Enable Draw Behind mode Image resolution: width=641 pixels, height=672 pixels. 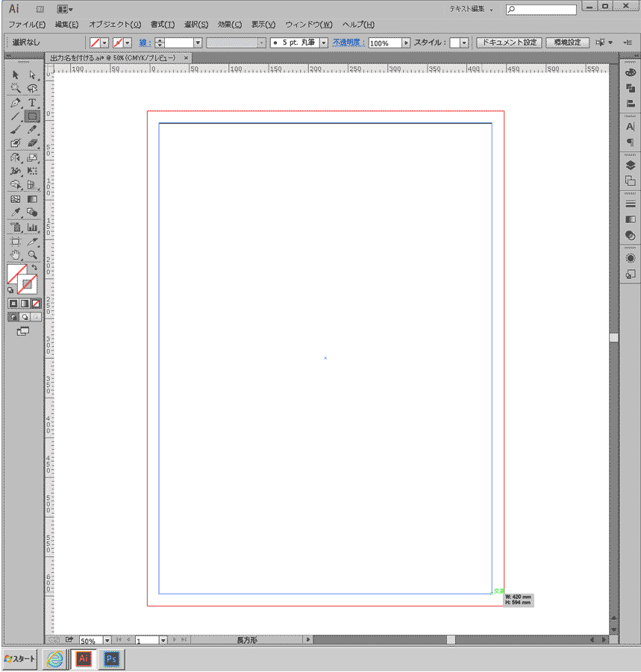[x=24, y=316]
